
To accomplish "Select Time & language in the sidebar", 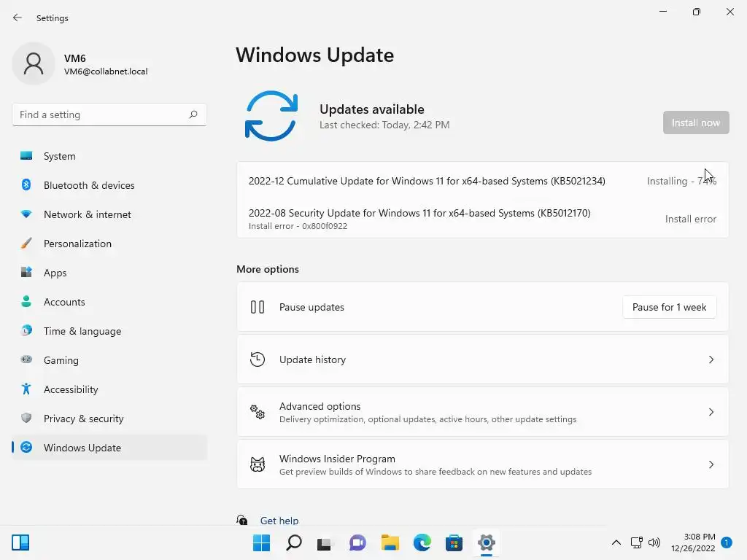I will 109,331.
